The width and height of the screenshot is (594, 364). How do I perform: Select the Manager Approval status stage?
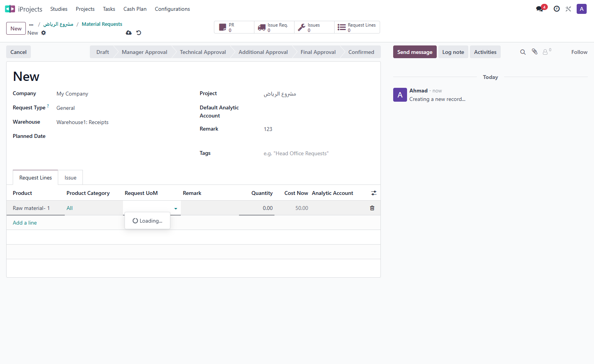[145, 52]
